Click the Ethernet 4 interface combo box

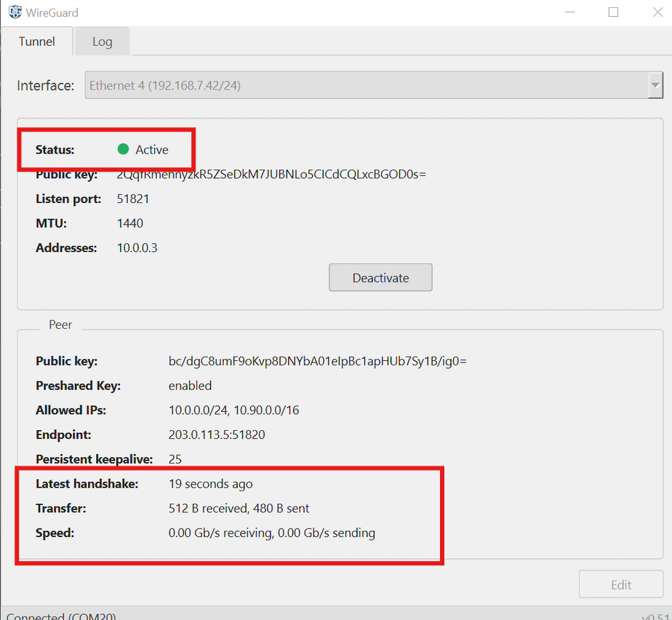[374, 85]
